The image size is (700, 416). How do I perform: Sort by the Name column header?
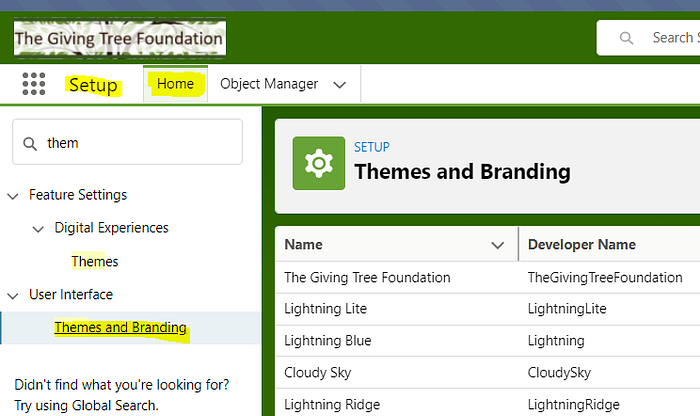304,245
